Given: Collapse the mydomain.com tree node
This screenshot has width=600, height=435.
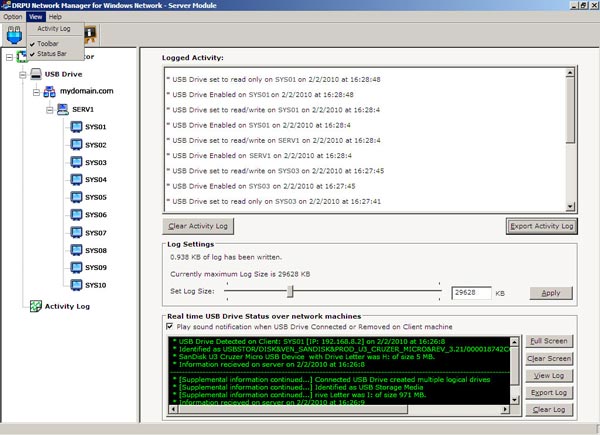Looking at the screenshot, I should point(36,91).
